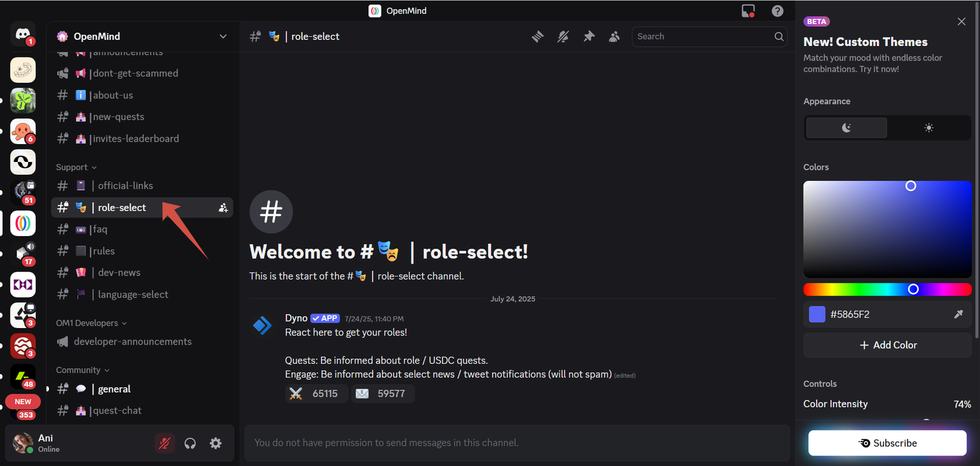Unmute the microphone in the user panel
The image size is (980, 466).
164,443
